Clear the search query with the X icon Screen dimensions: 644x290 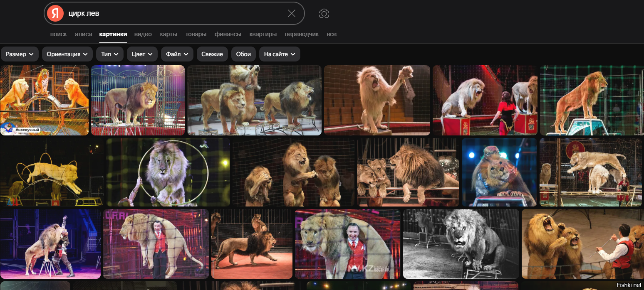pyautogui.click(x=292, y=13)
